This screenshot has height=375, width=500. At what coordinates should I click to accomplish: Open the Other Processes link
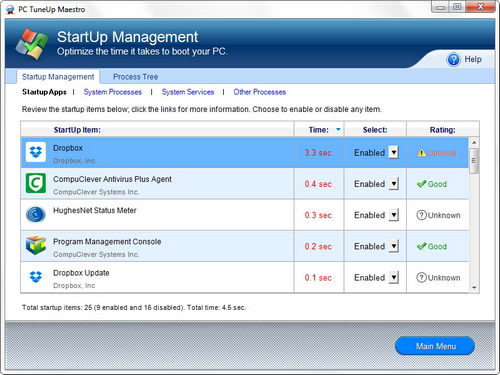[260, 92]
